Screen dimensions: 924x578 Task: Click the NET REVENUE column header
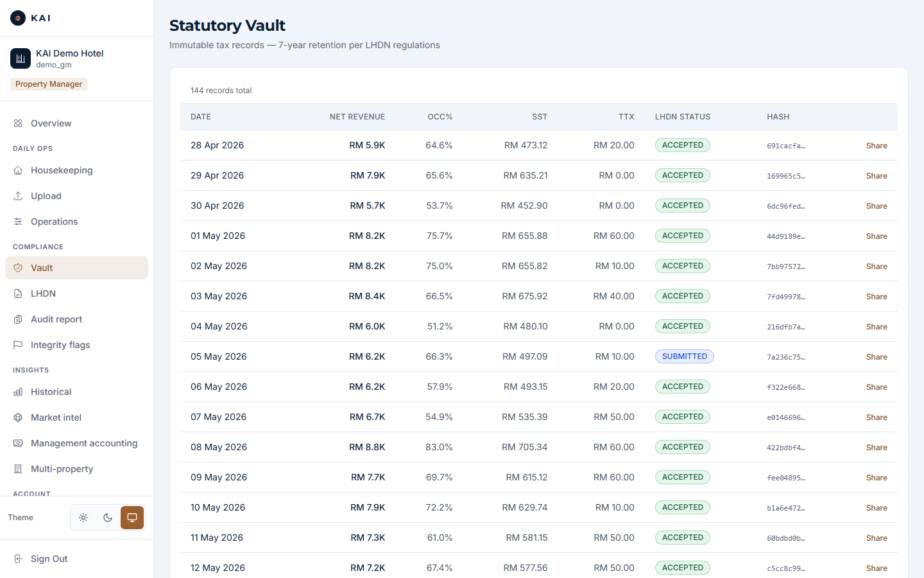357,117
